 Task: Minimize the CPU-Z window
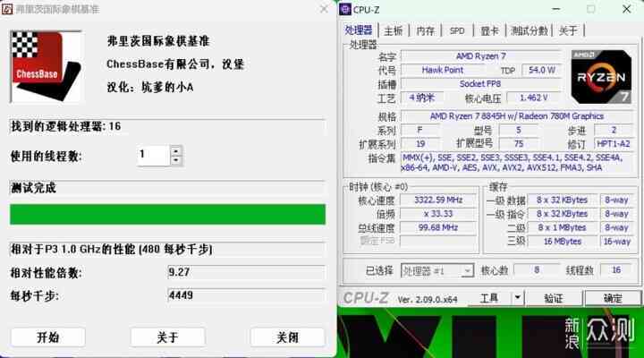pos(556,9)
